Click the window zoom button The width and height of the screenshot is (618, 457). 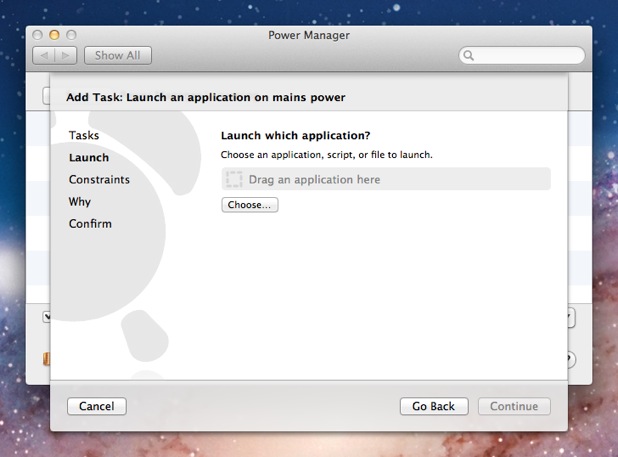point(71,35)
